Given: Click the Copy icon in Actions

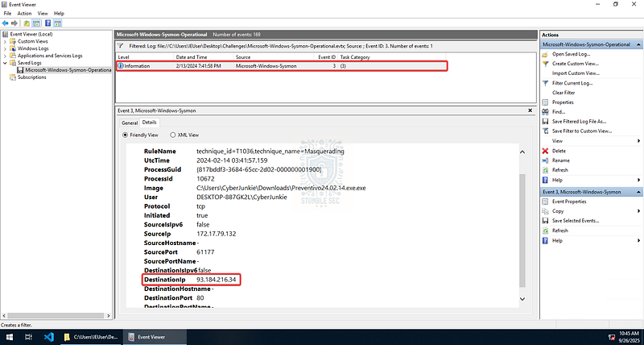Looking at the screenshot, I should [545, 211].
